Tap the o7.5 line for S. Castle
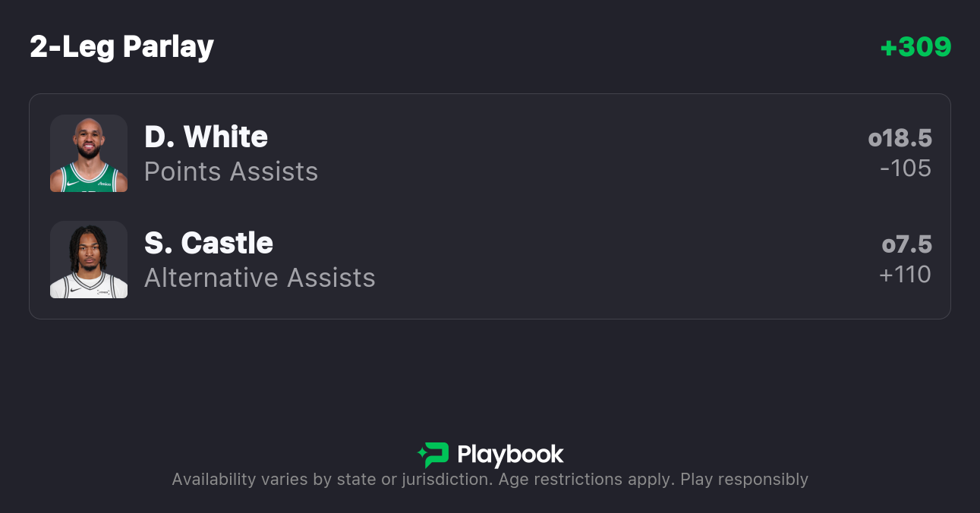The width and height of the screenshot is (980, 513). click(x=906, y=244)
